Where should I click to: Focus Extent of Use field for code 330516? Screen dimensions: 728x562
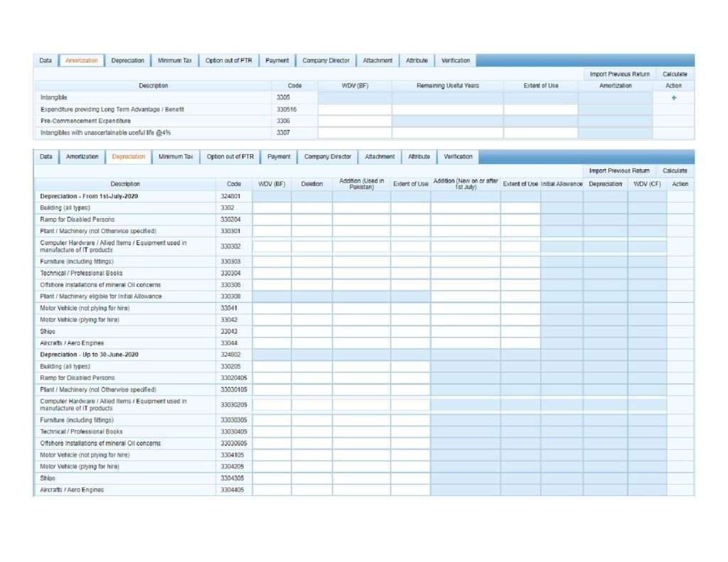(x=540, y=110)
